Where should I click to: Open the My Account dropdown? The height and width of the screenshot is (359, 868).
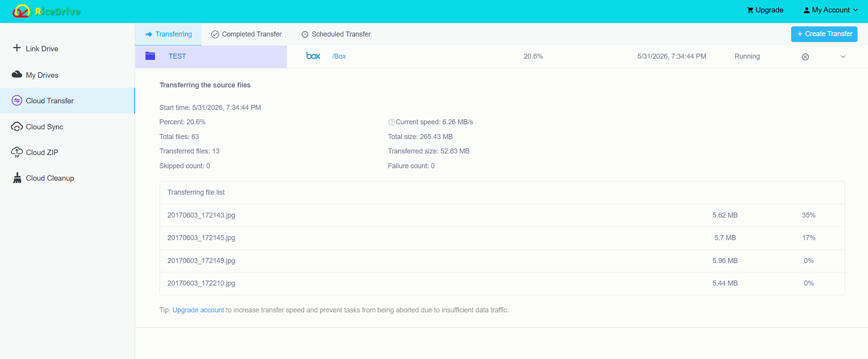pos(831,10)
